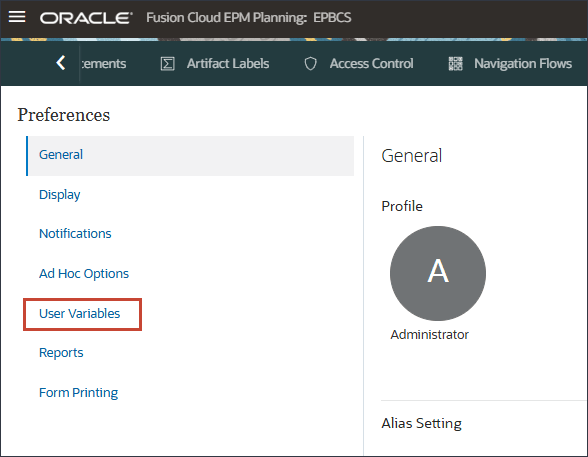Click the Navigation Flows grid icon

[x=456, y=64]
